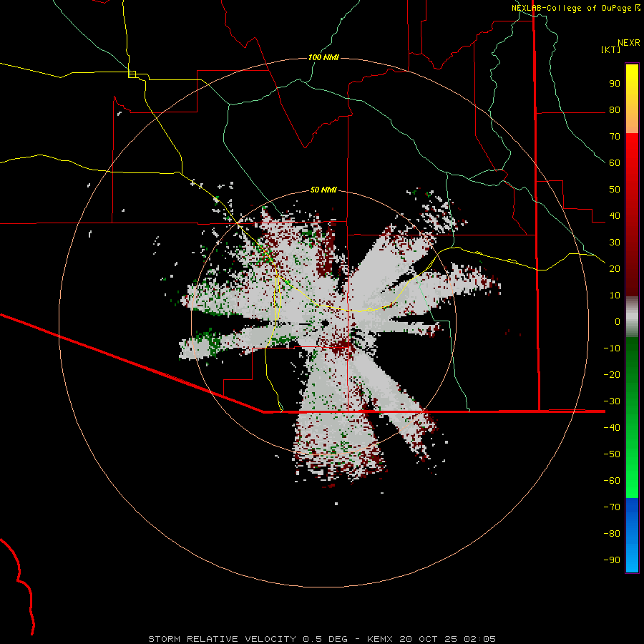Screen dimensions: 644x644
Task: Click the 60 value on the velocity scale
Action: tap(615, 163)
